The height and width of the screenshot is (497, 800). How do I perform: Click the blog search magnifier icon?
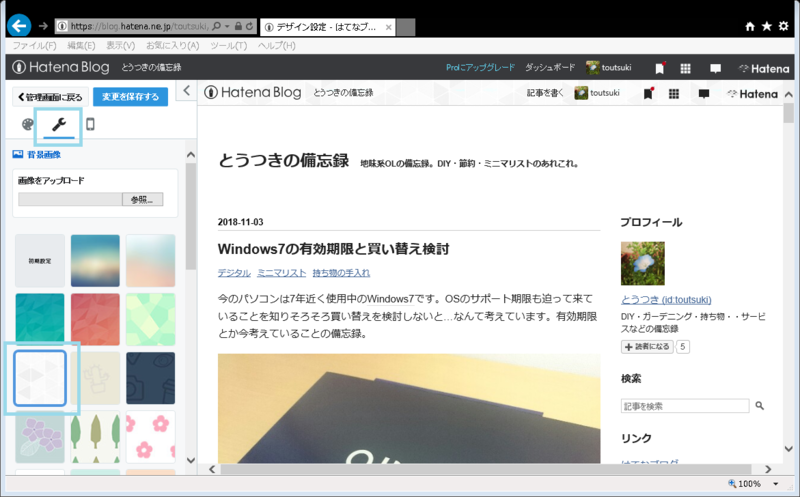point(759,406)
